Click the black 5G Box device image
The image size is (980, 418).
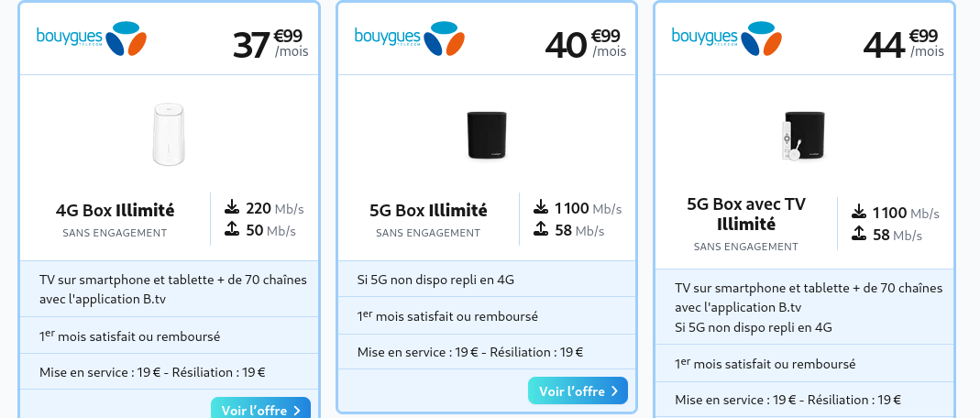click(487, 136)
